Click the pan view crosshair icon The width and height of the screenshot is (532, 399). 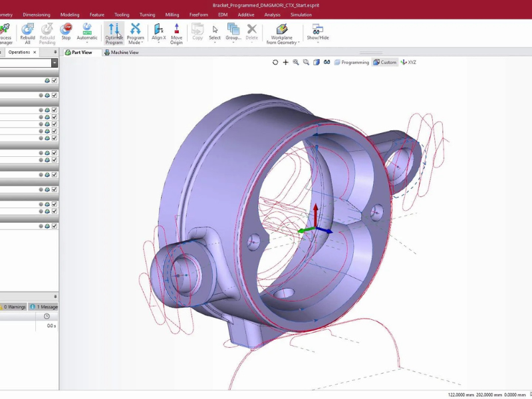(x=286, y=63)
